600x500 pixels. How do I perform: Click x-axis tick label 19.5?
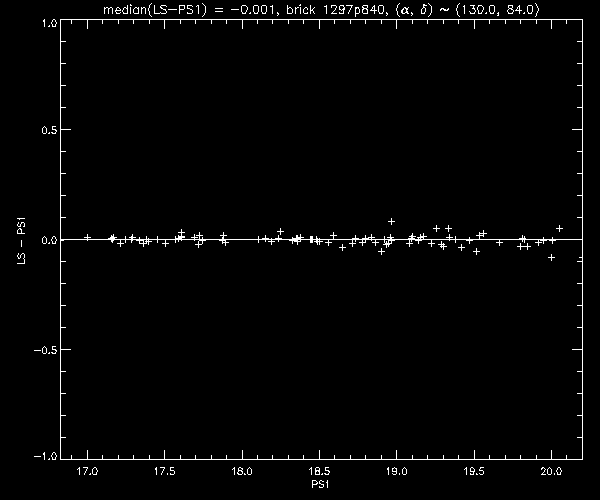coord(474,471)
